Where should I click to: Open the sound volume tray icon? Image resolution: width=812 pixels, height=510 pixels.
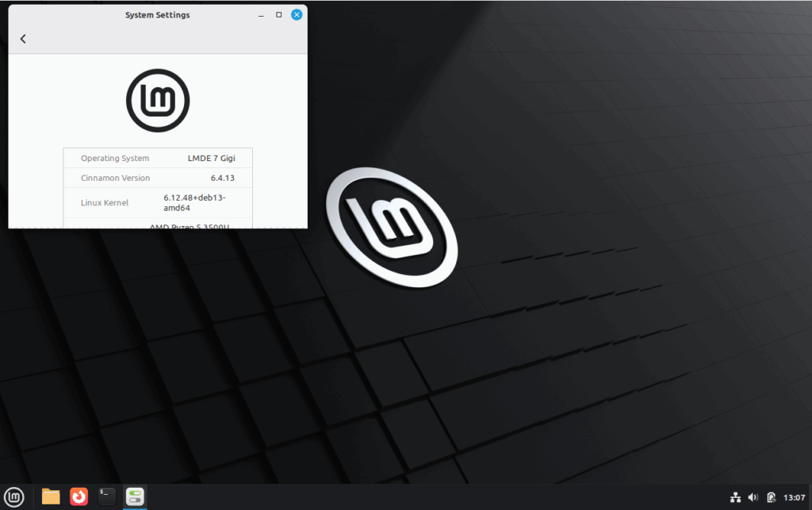pos(753,497)
